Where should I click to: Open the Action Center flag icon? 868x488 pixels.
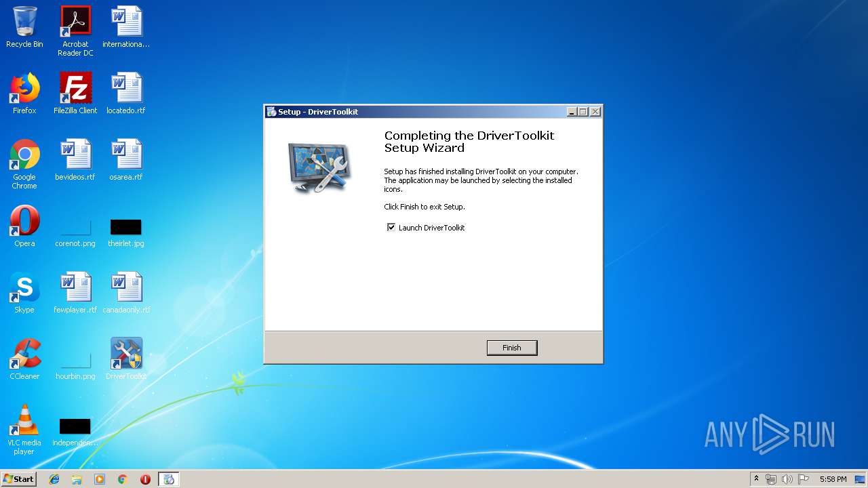click(x=804, y=479)
